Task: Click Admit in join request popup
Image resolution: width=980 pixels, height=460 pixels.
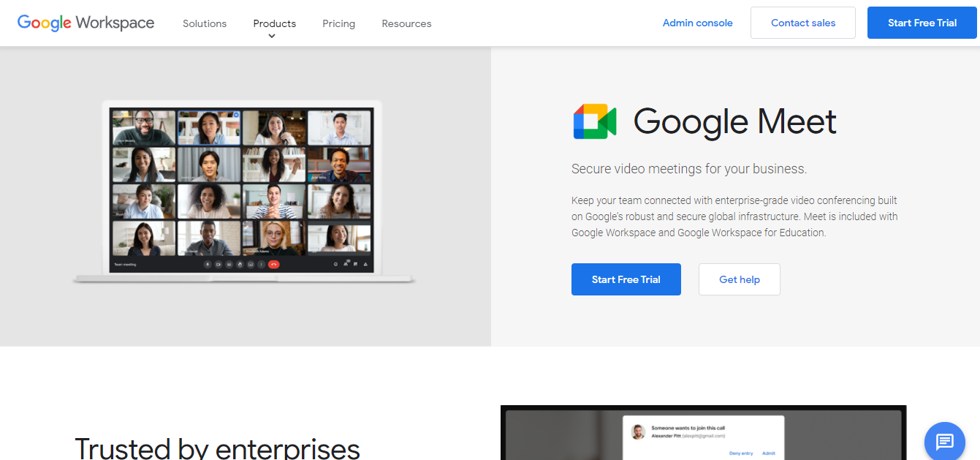Action: click(769, 453)
